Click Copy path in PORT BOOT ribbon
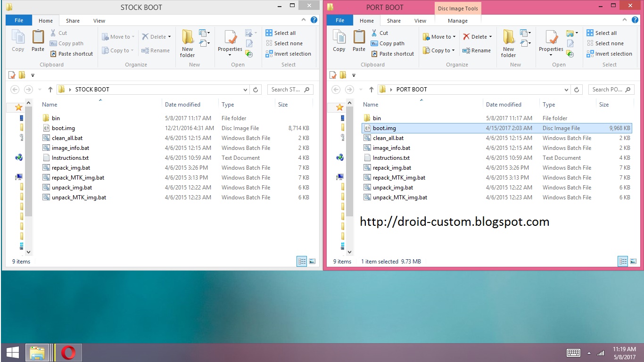644x362 pixels. tap(388, 43)
